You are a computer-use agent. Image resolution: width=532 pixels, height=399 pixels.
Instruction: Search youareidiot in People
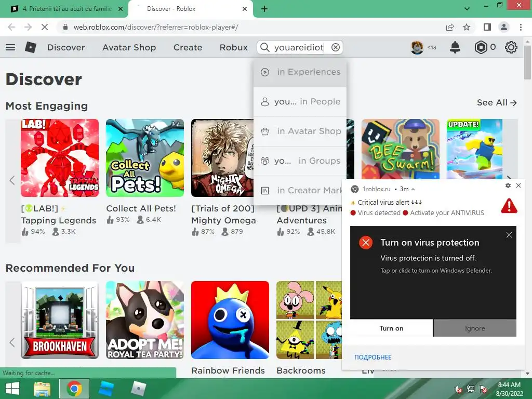(300, 102)
